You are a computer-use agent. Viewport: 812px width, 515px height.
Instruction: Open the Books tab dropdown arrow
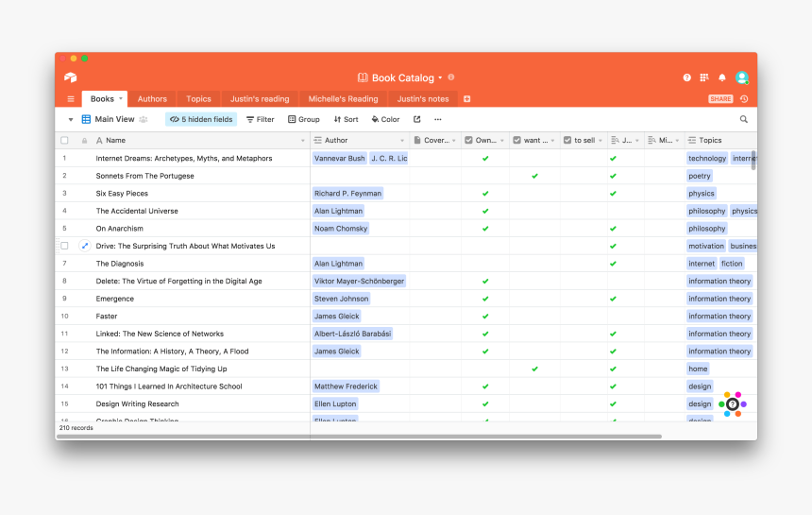(x=121, y=98)
